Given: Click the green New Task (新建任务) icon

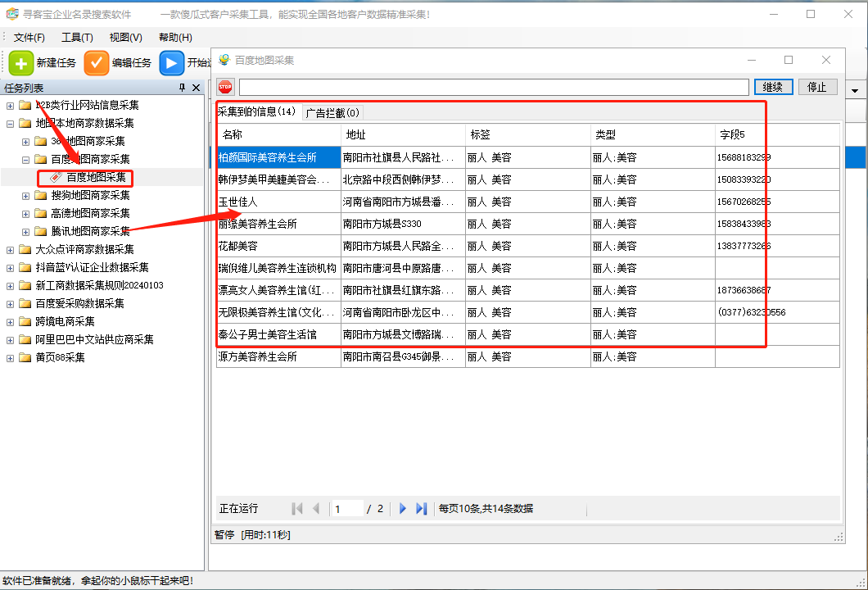Looking at the screenshot, I should point(21,63).
